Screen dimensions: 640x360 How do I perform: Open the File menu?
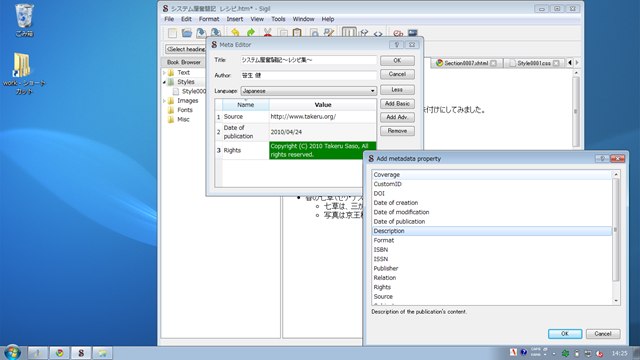[x=169, y=19]
